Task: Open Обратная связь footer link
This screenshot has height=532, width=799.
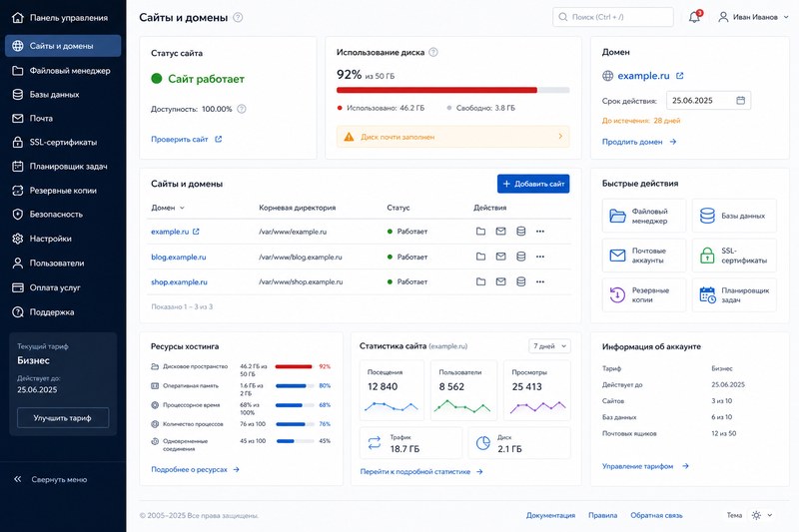Action: tap(656, 515)
